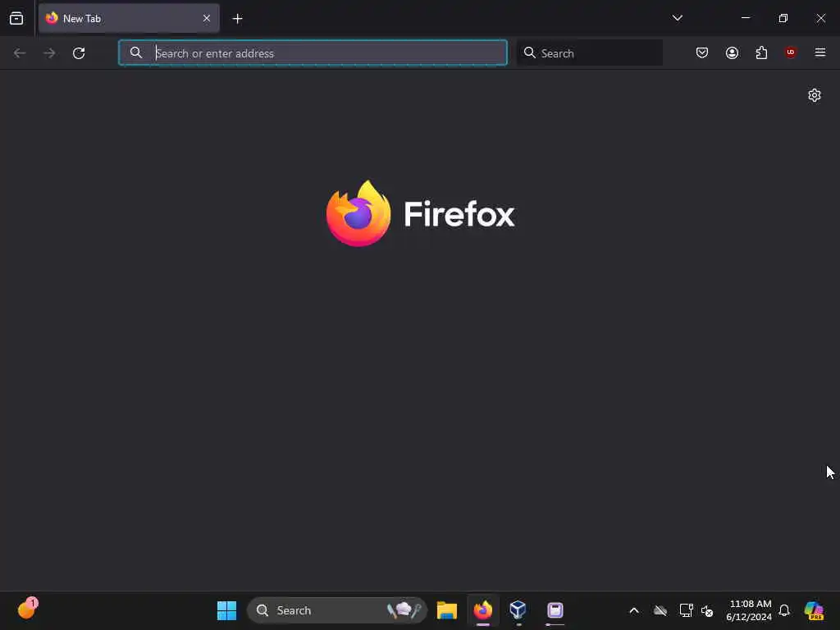Open Firefox View from the tab bar icon
The image size is (840, 630).
[16, 18]
